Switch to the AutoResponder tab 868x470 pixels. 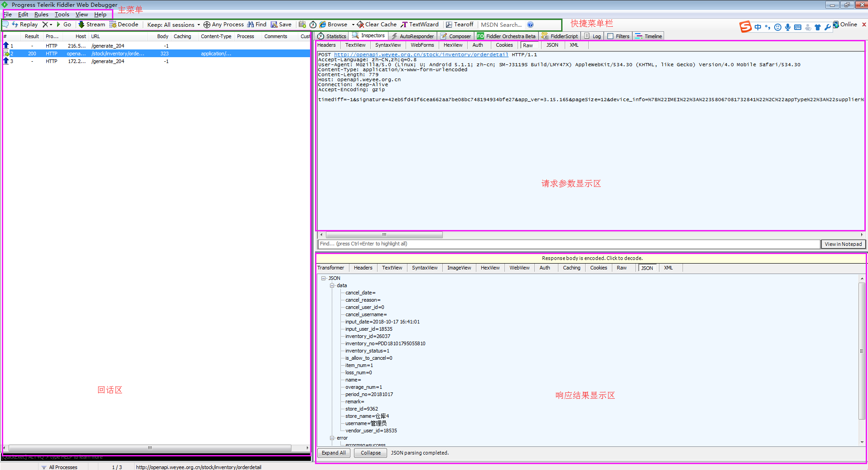coord(412,36)
